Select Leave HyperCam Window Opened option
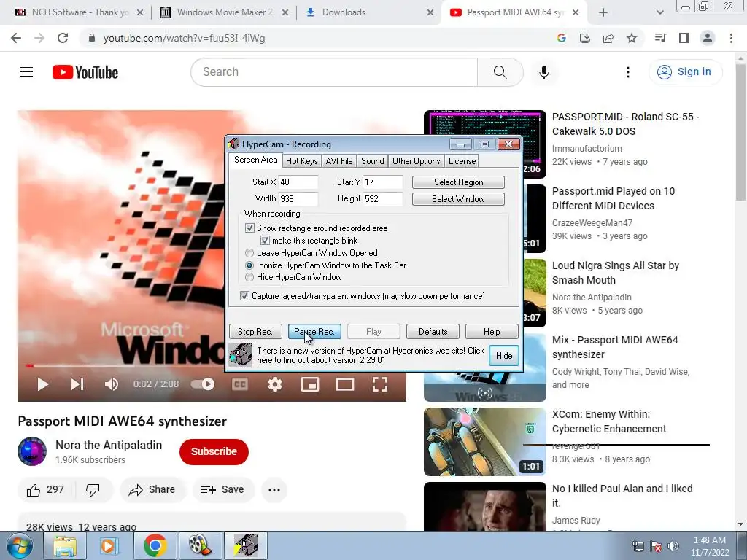747x560 pixels. click(249, 253)
